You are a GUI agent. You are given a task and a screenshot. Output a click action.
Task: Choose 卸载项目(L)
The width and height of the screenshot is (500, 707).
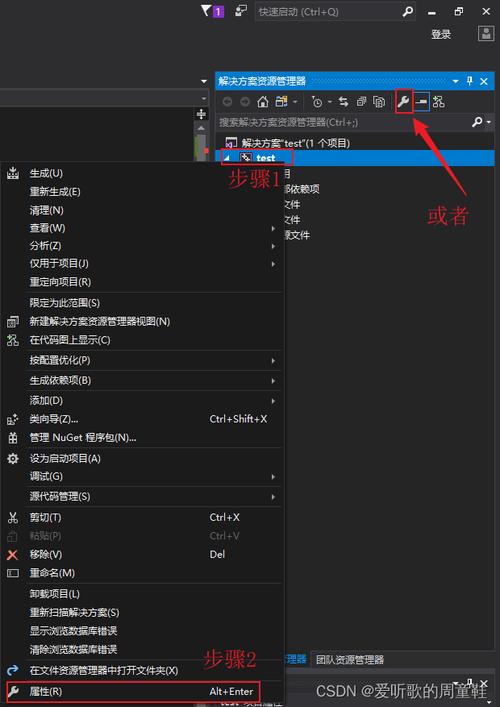click(x=142, y=594)
